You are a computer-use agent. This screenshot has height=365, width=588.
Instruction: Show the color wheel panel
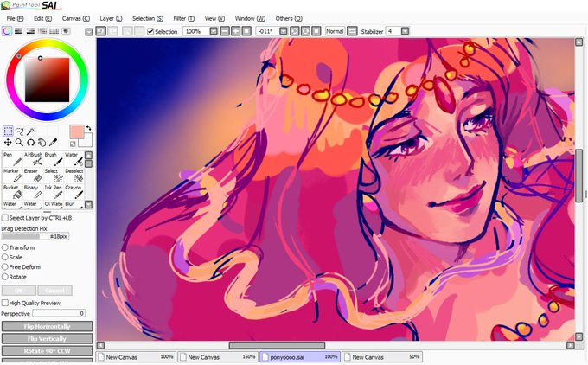[x=7, y=31]
